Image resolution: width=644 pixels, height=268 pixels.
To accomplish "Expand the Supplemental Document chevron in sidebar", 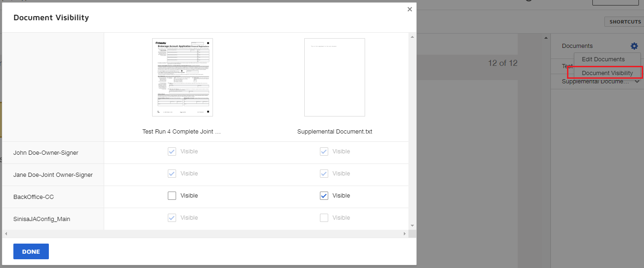I will [637, 82].
